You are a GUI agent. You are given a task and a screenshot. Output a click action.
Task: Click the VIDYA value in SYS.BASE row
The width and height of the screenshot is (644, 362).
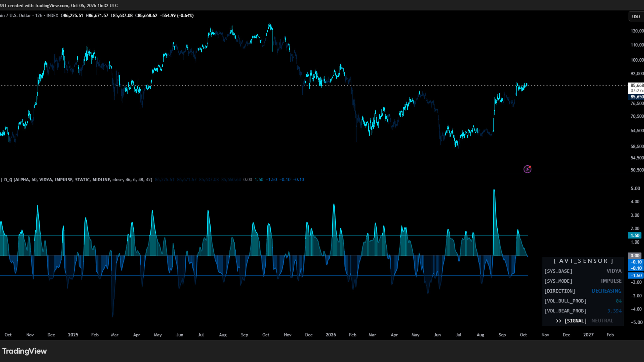[x=614, y=271]
